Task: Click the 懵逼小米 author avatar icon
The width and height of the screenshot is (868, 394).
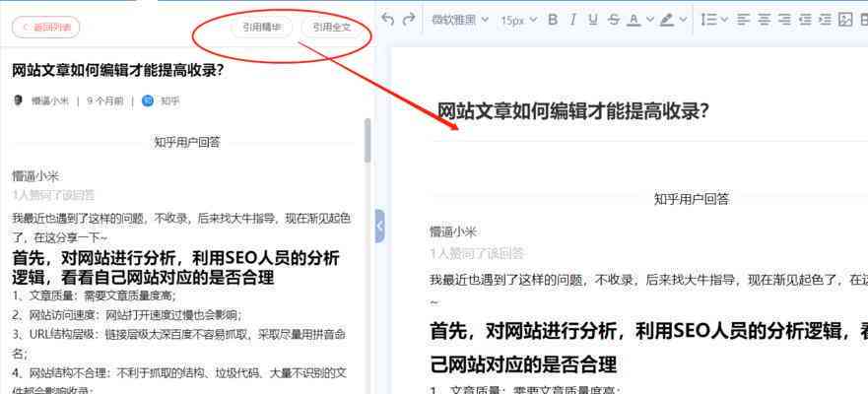Action: click(19, 100)
